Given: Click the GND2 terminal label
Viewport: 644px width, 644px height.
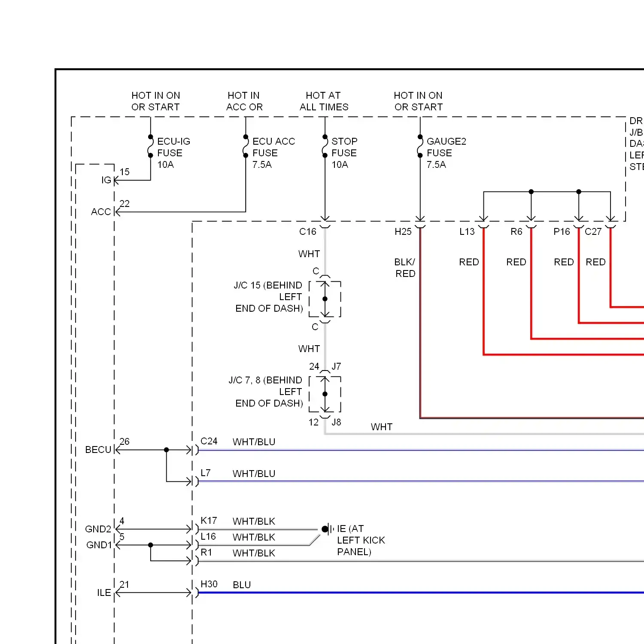Looking at the screenshot, I should [x=98, y=529].
